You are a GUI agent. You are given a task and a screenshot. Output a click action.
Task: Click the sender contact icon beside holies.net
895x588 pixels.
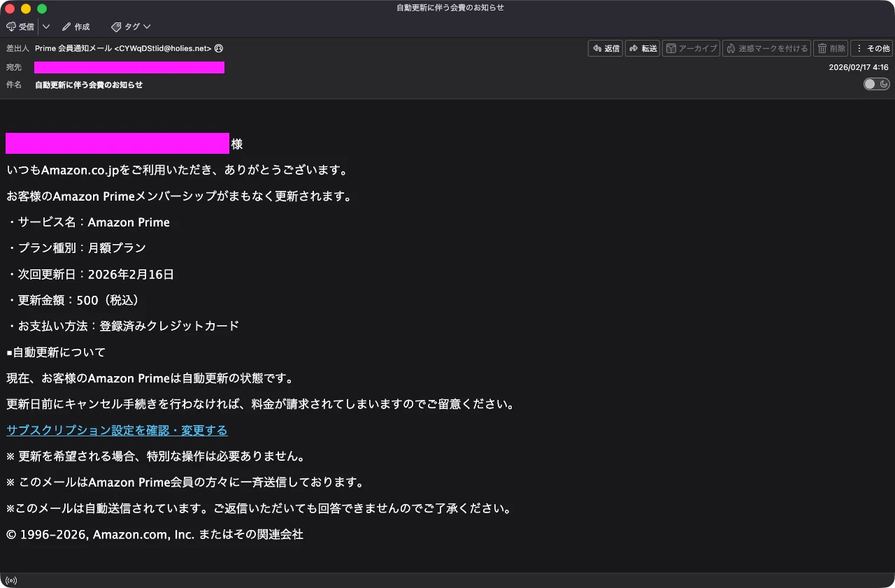click(x=219, y=48)
